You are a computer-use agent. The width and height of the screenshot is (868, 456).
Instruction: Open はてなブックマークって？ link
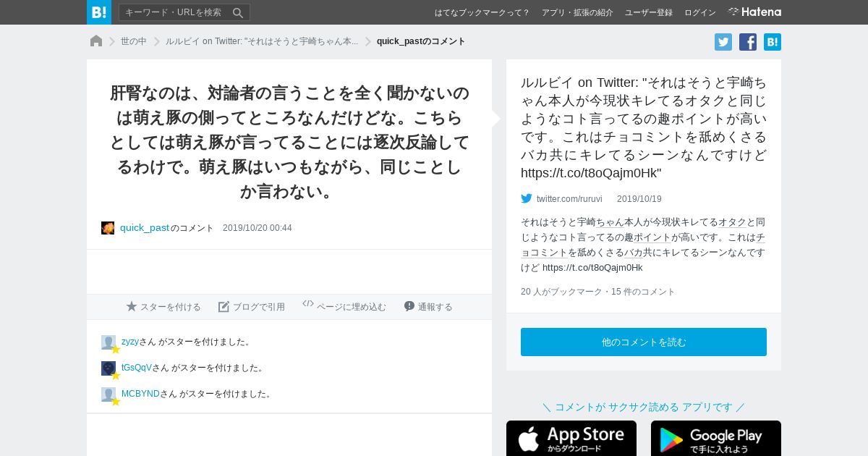point(482,12)
